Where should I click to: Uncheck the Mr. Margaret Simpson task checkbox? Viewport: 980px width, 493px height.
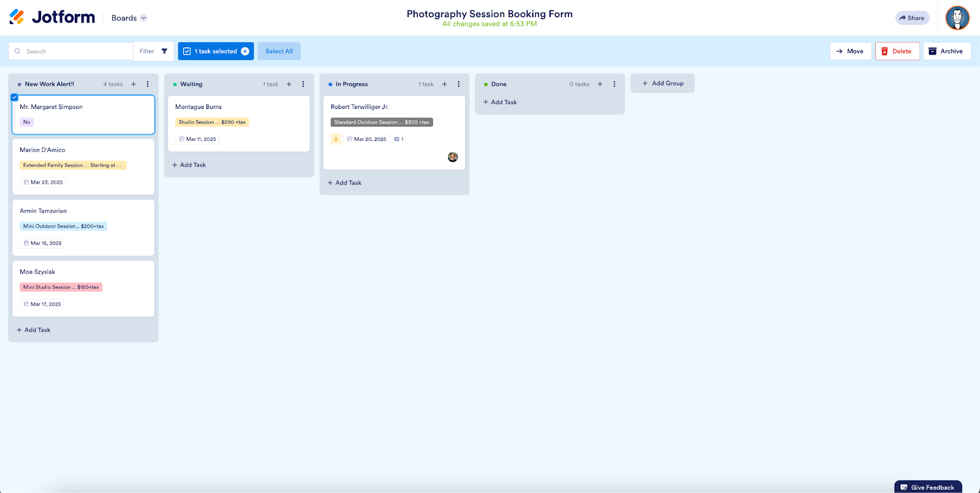(x=15, y=97)
